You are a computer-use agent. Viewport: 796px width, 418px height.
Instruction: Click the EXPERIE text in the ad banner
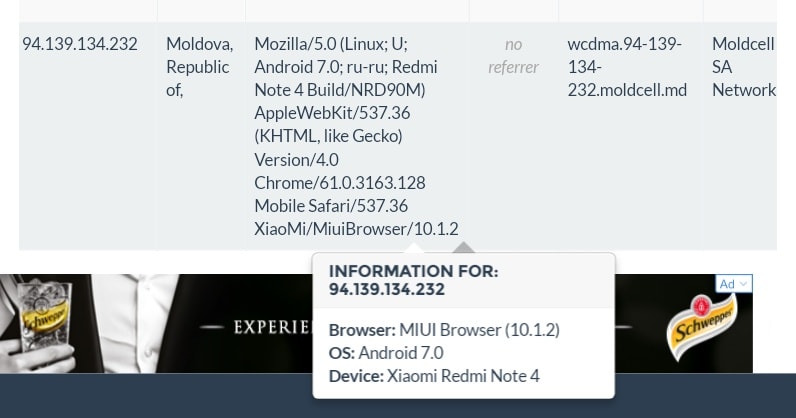(272, 327)
